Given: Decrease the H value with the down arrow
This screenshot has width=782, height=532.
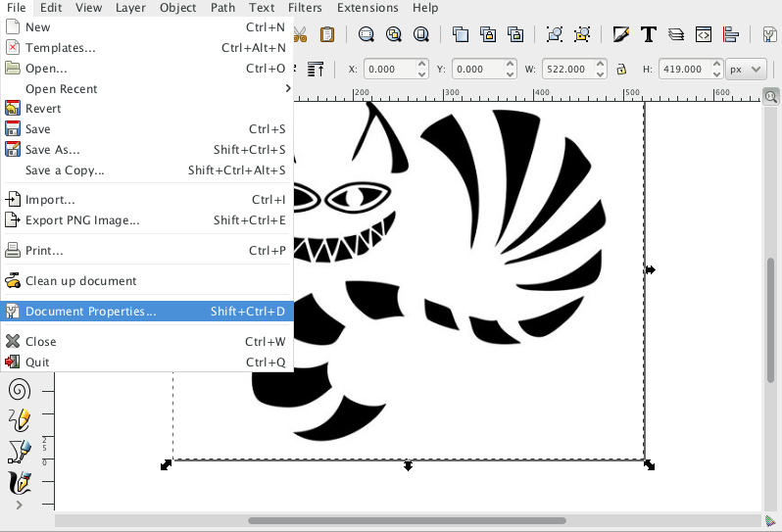Looking at the screenshot, I should point(716,73).
